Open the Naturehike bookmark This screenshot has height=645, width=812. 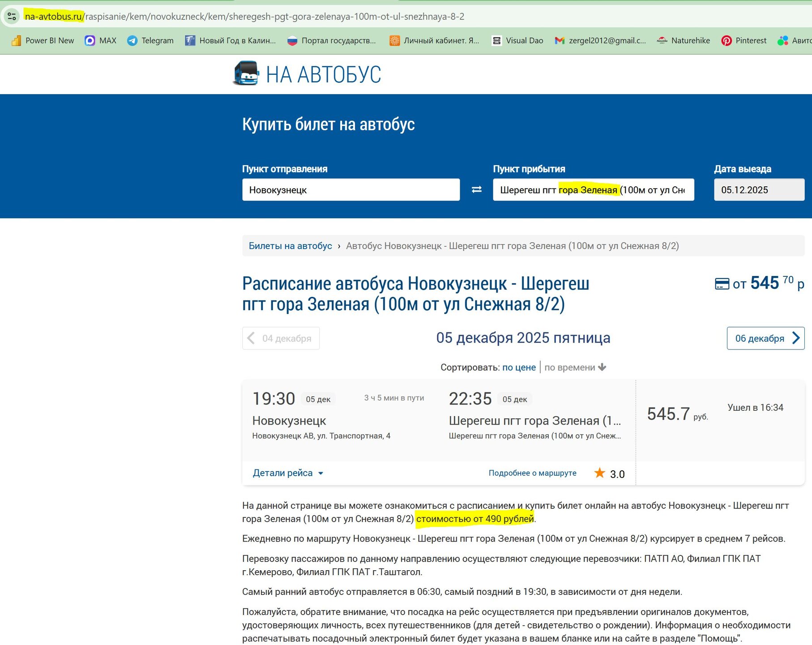[684, 41]
